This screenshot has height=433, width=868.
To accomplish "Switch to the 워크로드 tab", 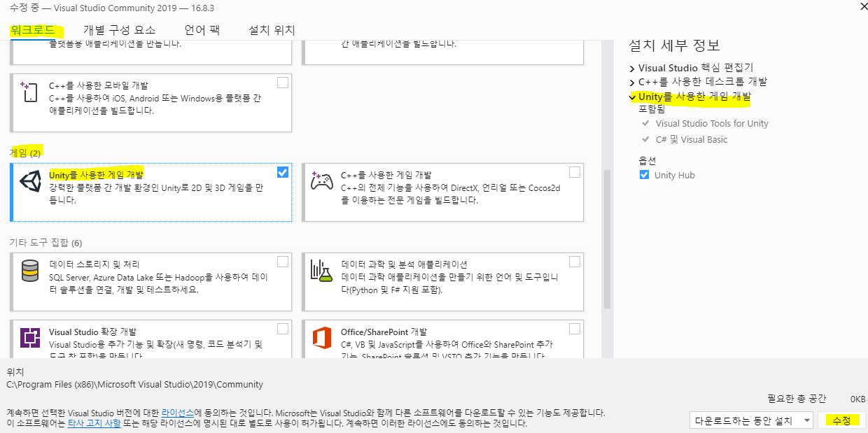I will [32, 30].
